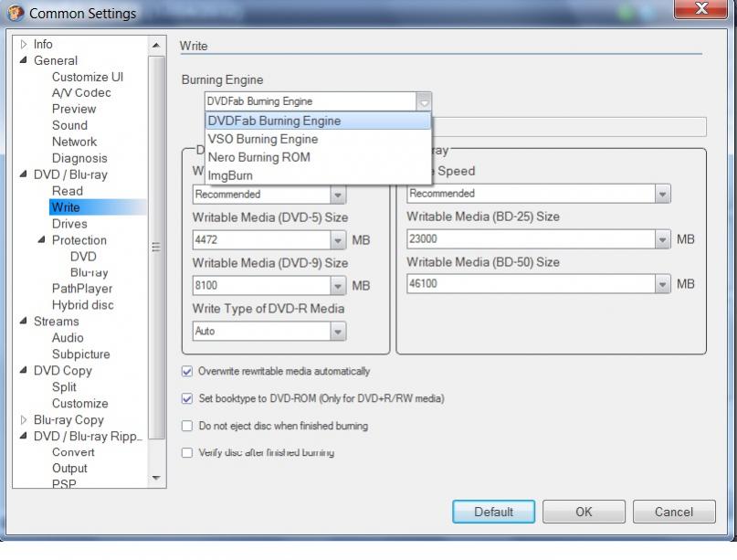Enable Do not eject disc when finished
The width and height of the screenshot is (737, 560).
tap(187, 427)
